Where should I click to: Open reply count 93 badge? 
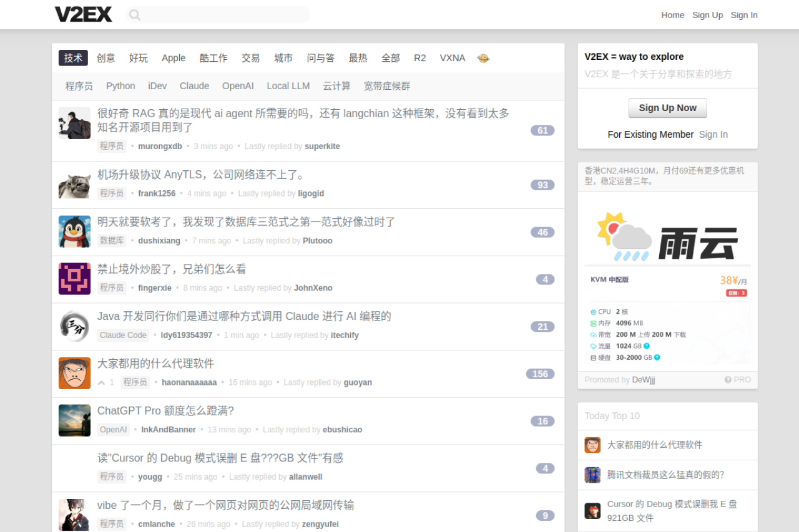click(x=542, y=185)
